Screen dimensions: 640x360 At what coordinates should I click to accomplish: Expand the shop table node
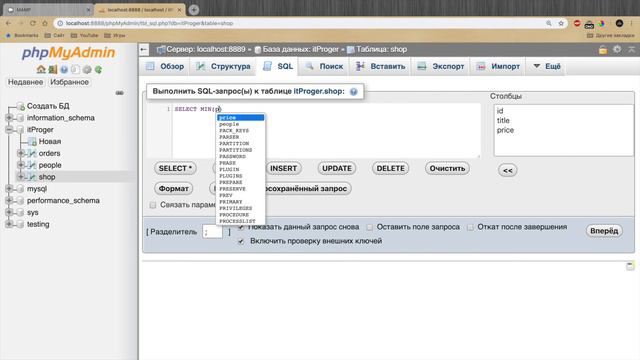click(x=21, y=177)
